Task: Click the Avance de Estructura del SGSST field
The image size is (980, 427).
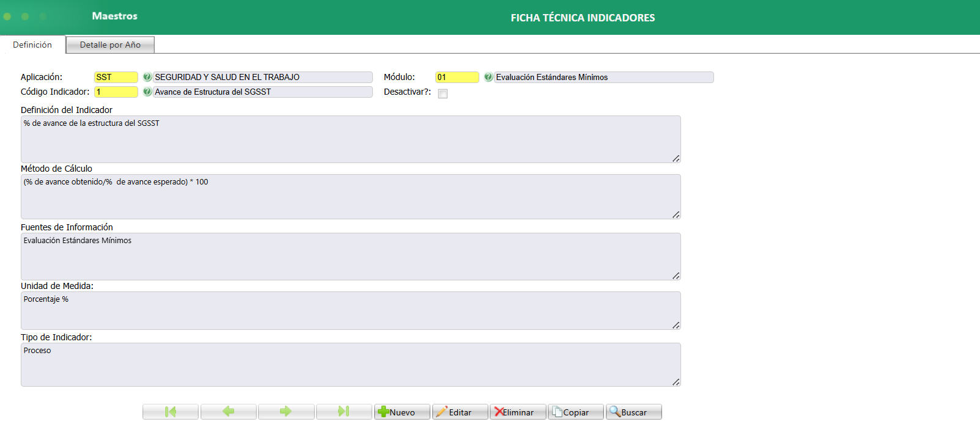Action: point(263,92)
